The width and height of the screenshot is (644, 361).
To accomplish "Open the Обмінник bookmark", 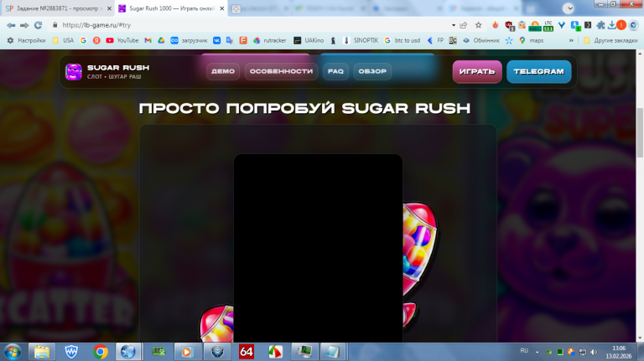I will pos(481,40).
